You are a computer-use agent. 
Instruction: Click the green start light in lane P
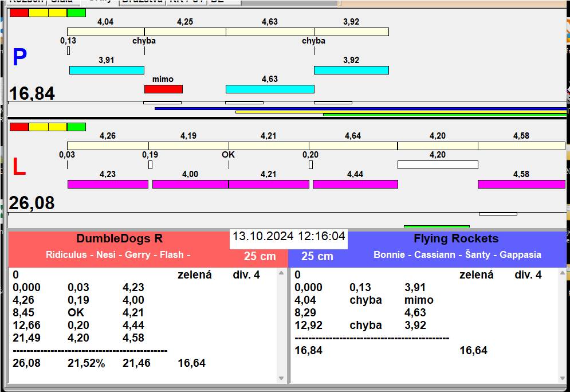(76, 13)
